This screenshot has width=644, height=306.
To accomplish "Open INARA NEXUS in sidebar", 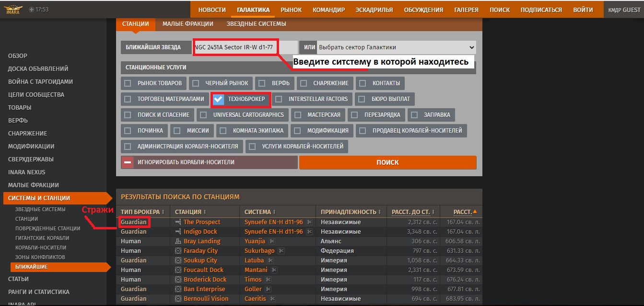I will point(27,172).
